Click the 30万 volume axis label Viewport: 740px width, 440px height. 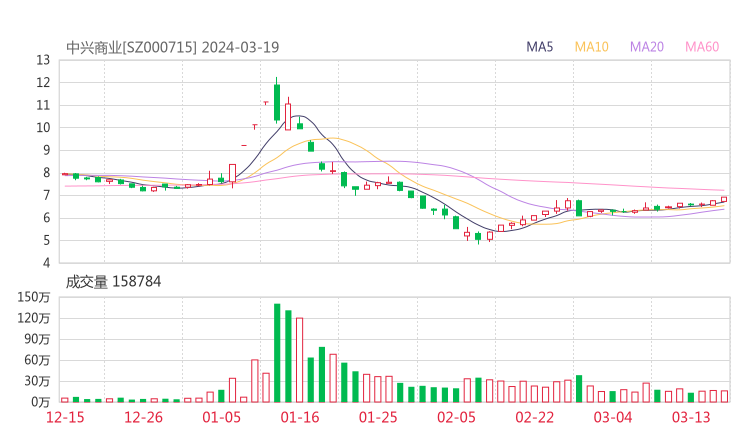(x=37, y=381)
